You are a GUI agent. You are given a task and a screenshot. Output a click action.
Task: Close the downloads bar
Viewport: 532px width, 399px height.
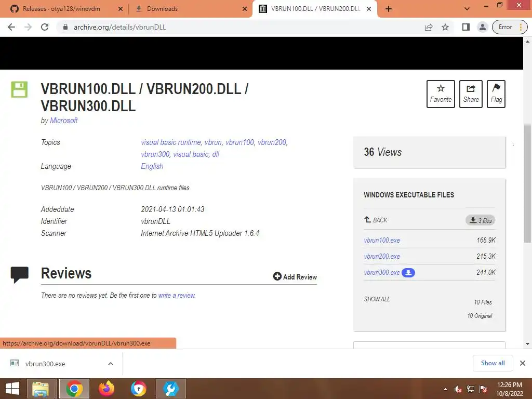[x=523, y=363]
